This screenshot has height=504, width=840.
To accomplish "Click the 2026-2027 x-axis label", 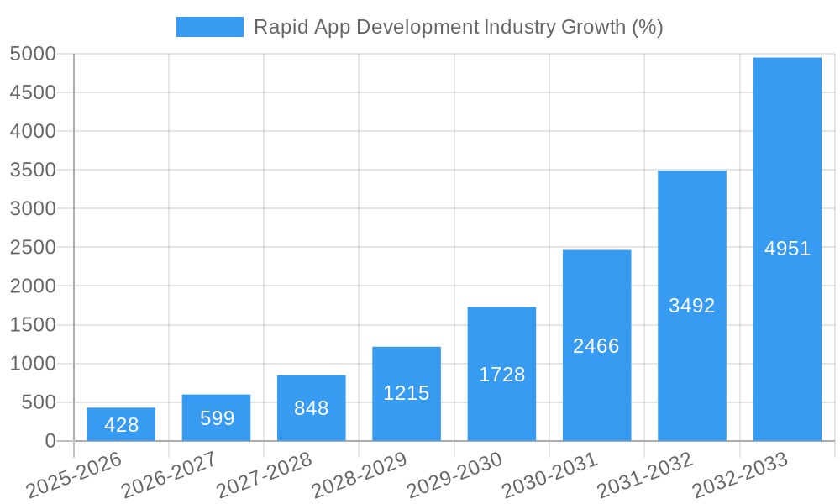I will [170, 475].
